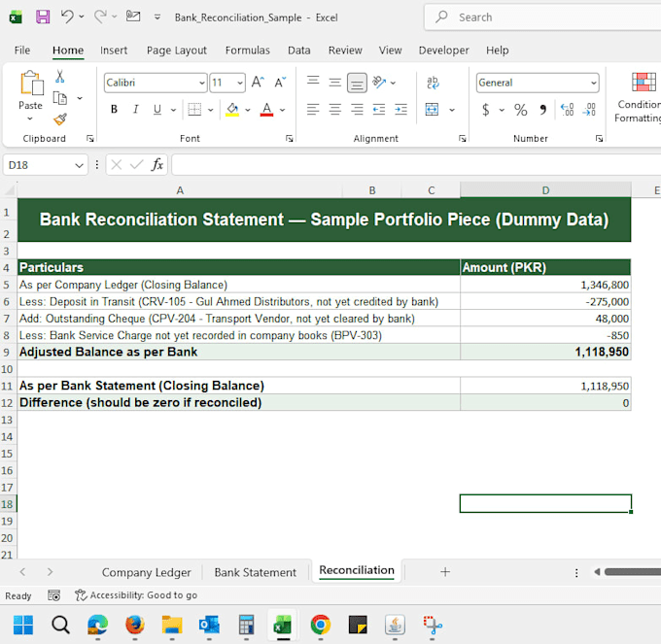Screen dimensions: 661x644
Task: Switch to the Page Layout tab
Action: click(x=177, y=51)
